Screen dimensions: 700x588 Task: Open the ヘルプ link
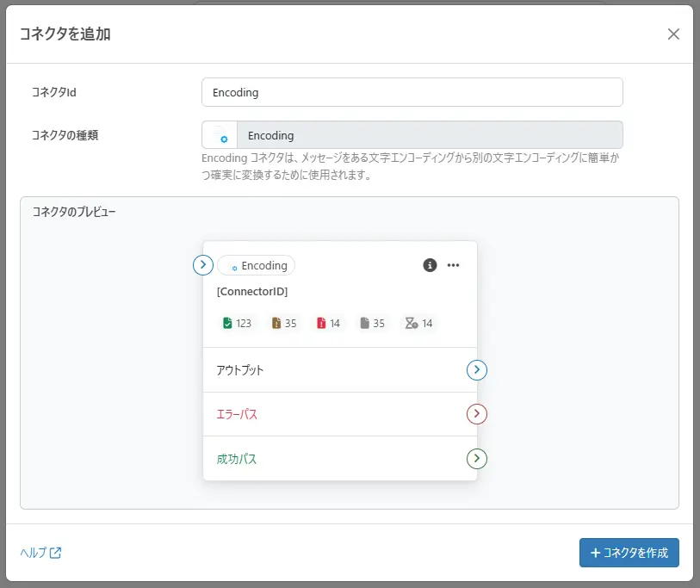34,554
